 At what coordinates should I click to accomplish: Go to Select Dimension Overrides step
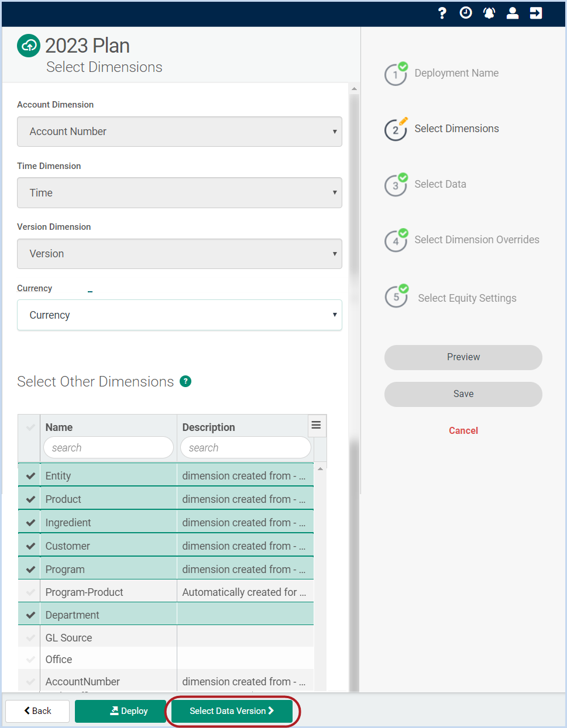coord(477,240)
